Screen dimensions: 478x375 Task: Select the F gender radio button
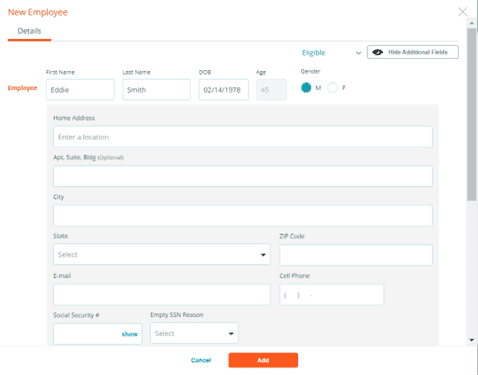click(x=332, y=88)
